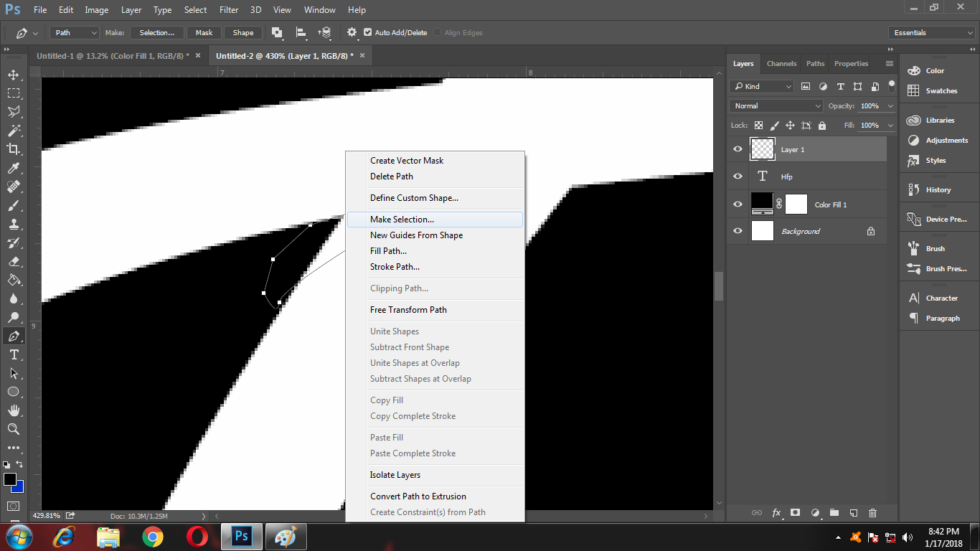Switch to the Channels tab
The width and height of the screenshot is (980, 551).
781,63
